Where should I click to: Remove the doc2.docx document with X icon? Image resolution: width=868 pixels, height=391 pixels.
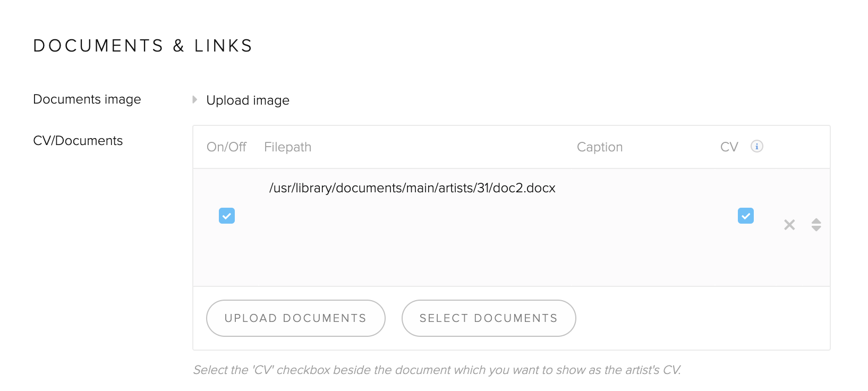[x=789, y=225]
